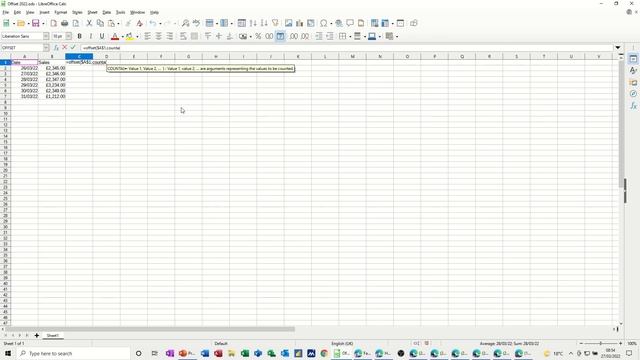This screenshot has height=360, width=640.
Task: Toggle Underline formatting
Action: pos(102,36)
